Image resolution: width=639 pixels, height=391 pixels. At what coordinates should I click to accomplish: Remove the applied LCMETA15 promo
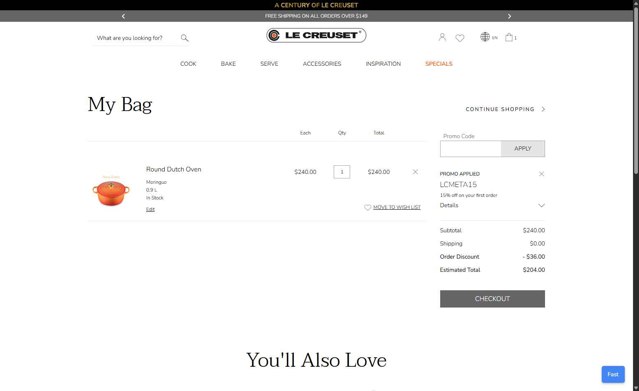[542, 174]
